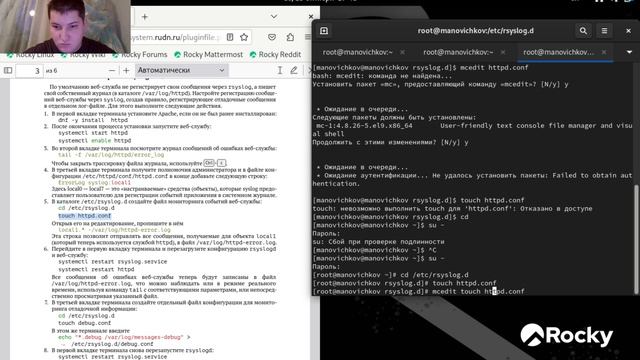640x360 pixels.
Task: Open Rocky Mattermost bookmark
Action: [209, 54]
